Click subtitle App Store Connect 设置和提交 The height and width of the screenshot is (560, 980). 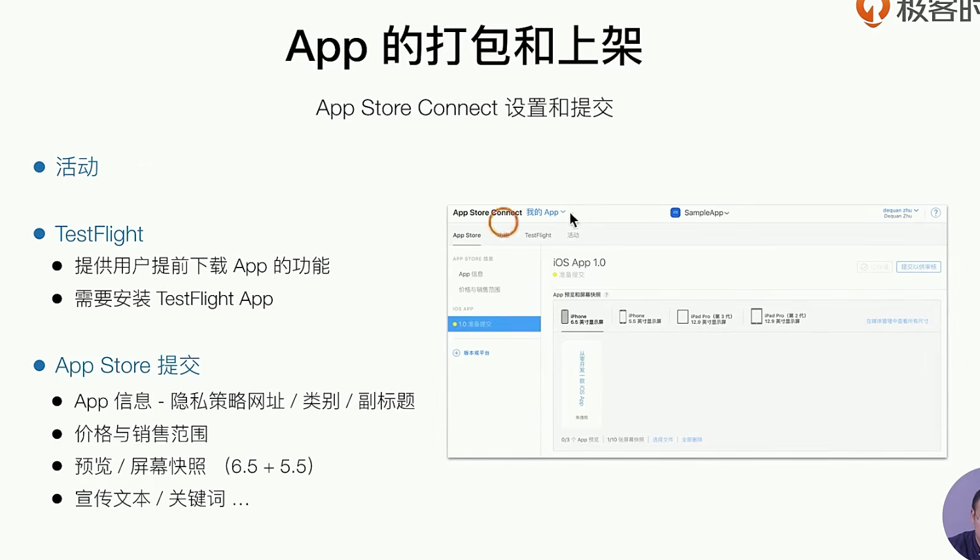(x=464, y=108)
